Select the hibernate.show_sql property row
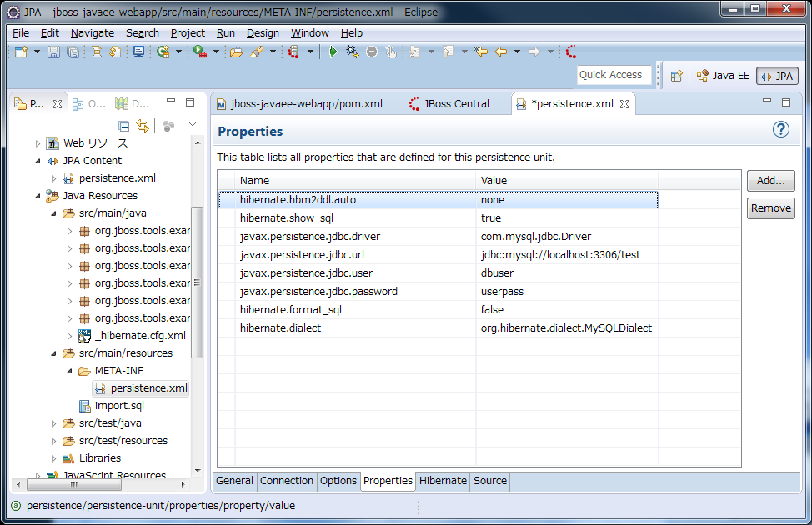This screenshot has height=525, width=812. (439, 218)
